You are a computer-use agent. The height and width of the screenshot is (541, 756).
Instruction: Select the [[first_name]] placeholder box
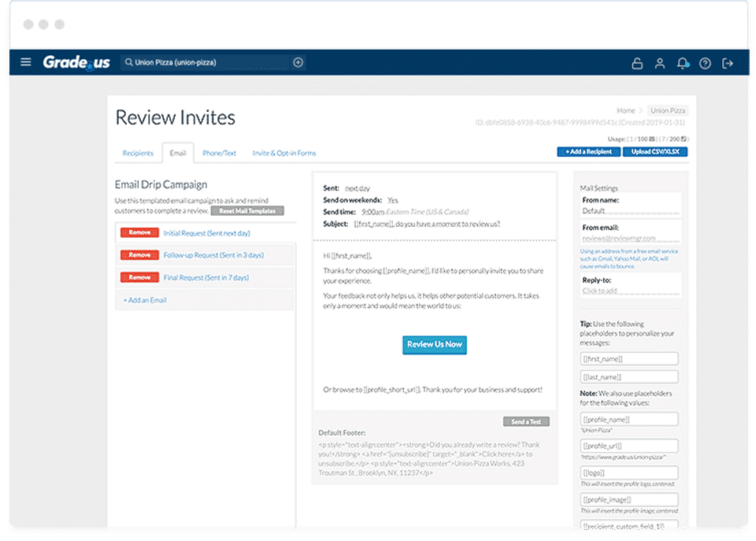pyautogui.click(x=629, y=359)
